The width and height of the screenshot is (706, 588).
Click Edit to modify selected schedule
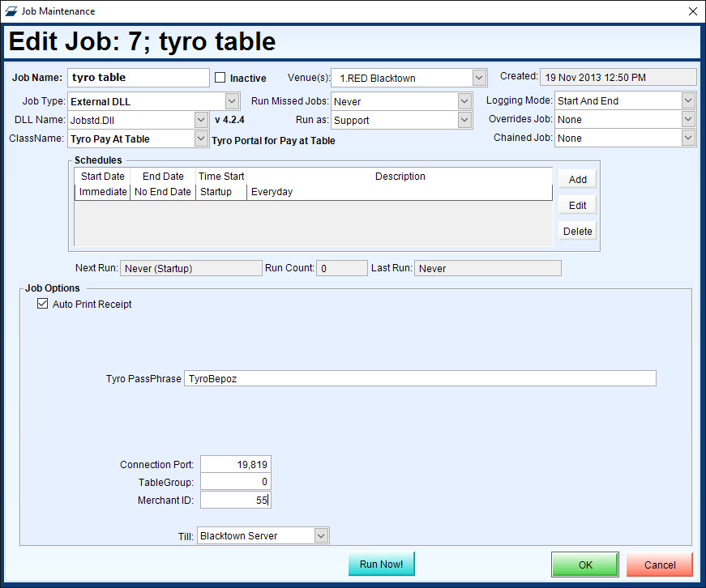[576, 204]
